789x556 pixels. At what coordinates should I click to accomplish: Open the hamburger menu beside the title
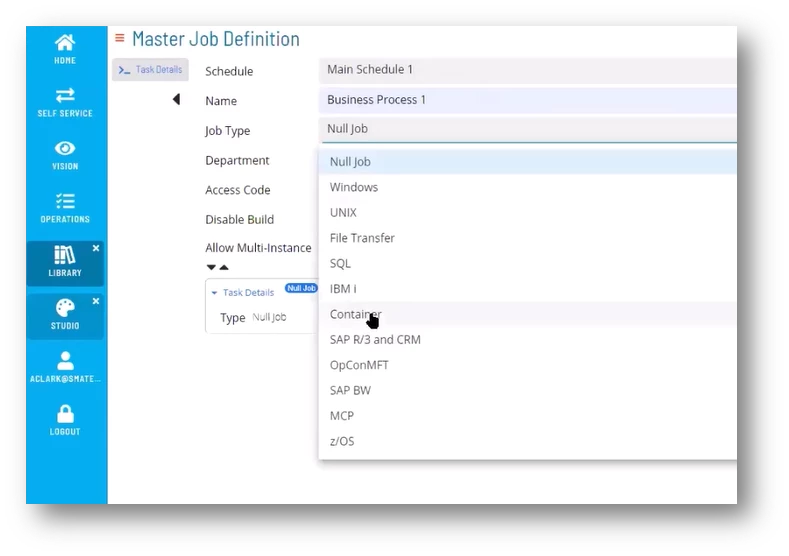pyautogui.click(x=120, y=38)
